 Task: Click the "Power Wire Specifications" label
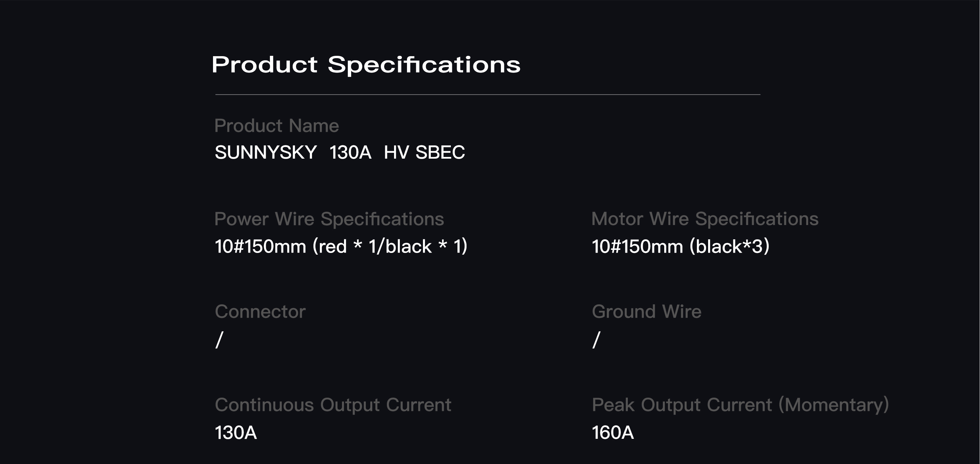tap(329, 219)
